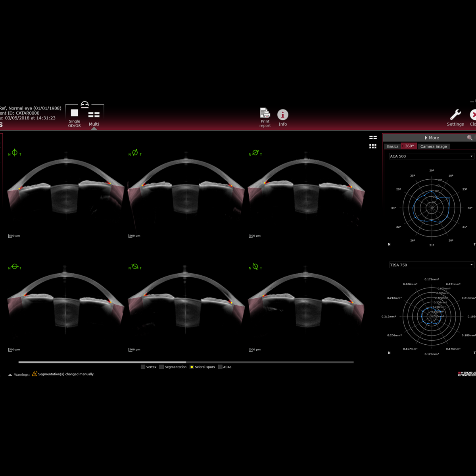Open the ACA 500 dropdown
This screenshot has height=476, width=476.
pos(431,156)
